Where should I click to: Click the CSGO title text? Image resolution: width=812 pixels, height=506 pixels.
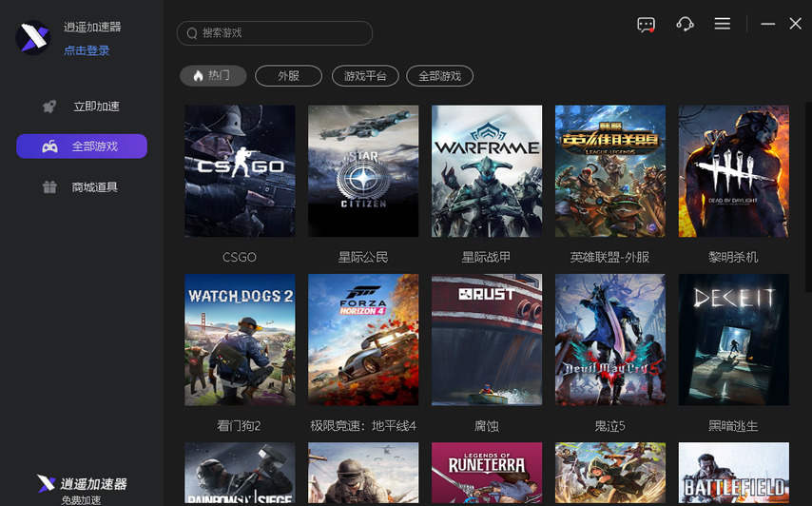(x=240, y=257)
